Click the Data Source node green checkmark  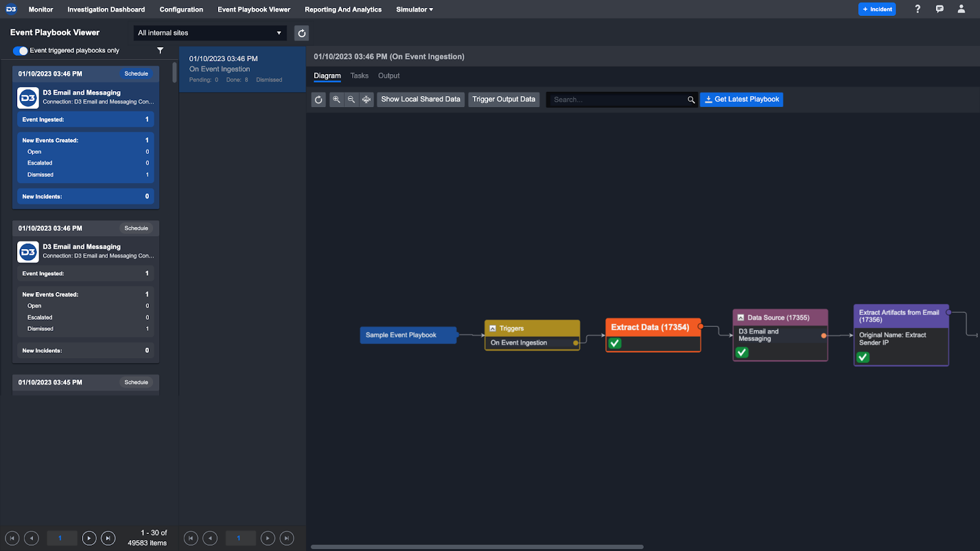(742, 352)
